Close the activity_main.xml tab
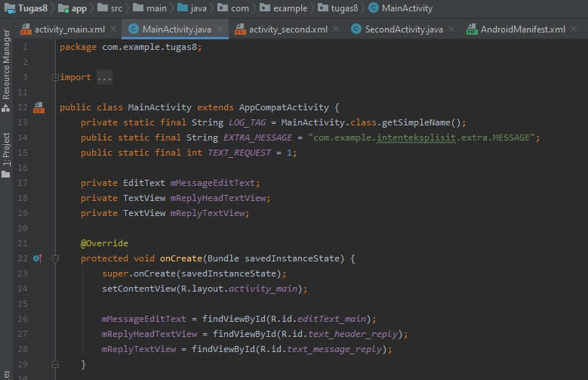Viewport: 588px width, 380px height. (113, 29)
